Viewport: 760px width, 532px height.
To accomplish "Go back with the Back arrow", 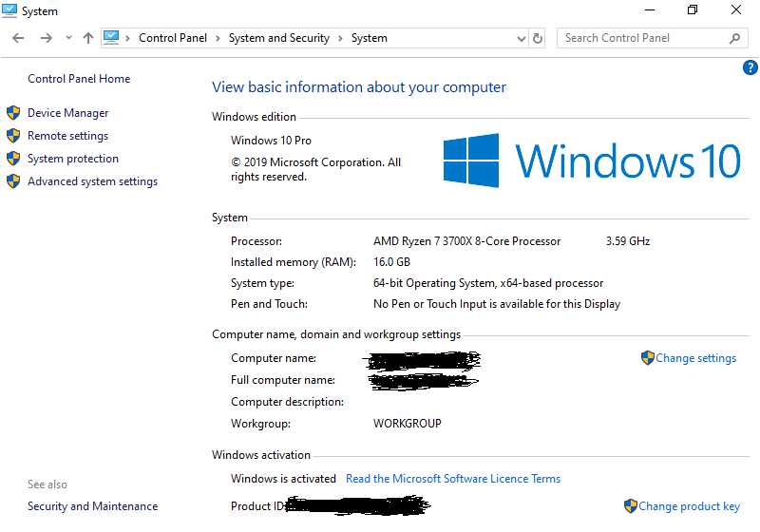I will pos(18,38).
